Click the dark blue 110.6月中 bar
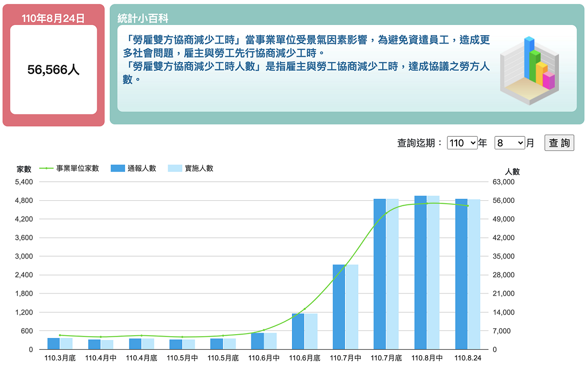Image resolution: width=588 pixels, height=365 pixels. click(x=257, y=341)
